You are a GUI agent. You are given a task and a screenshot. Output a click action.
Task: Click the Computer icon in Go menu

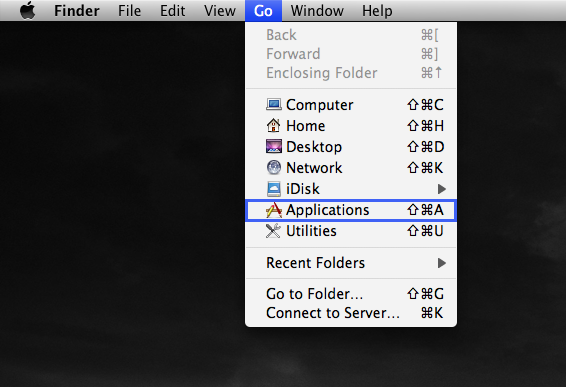pos(274,105)
